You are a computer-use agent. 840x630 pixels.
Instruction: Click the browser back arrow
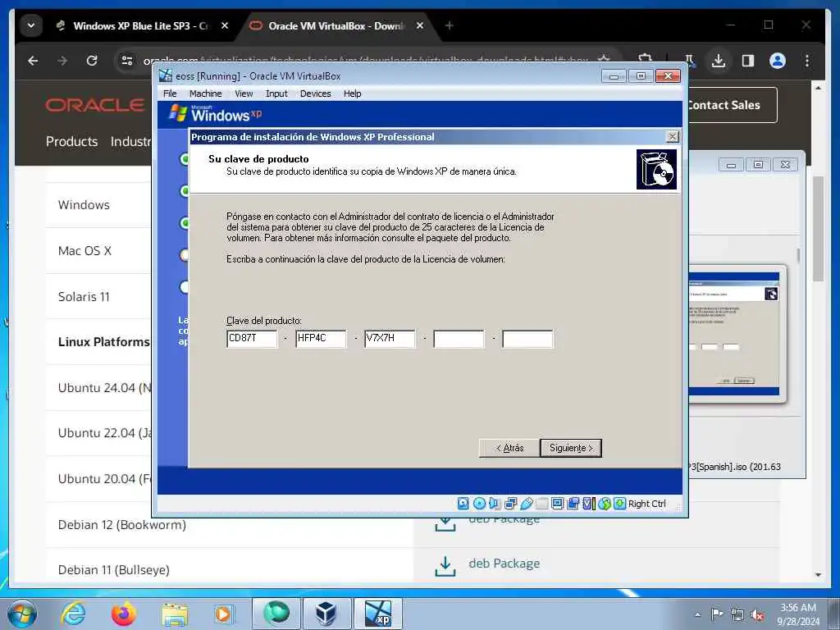33,61
